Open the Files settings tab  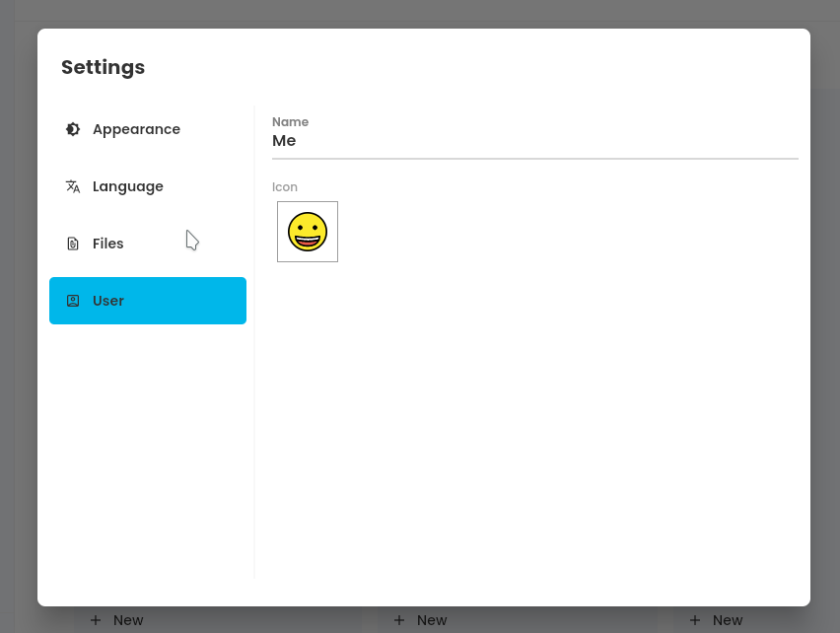pos(148,244)
